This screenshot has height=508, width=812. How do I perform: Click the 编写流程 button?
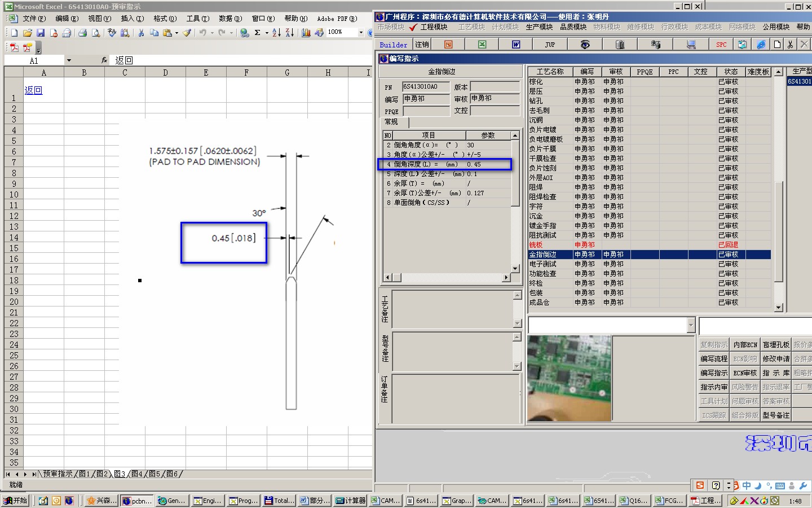pyautogui.click(x=714, y=358)
